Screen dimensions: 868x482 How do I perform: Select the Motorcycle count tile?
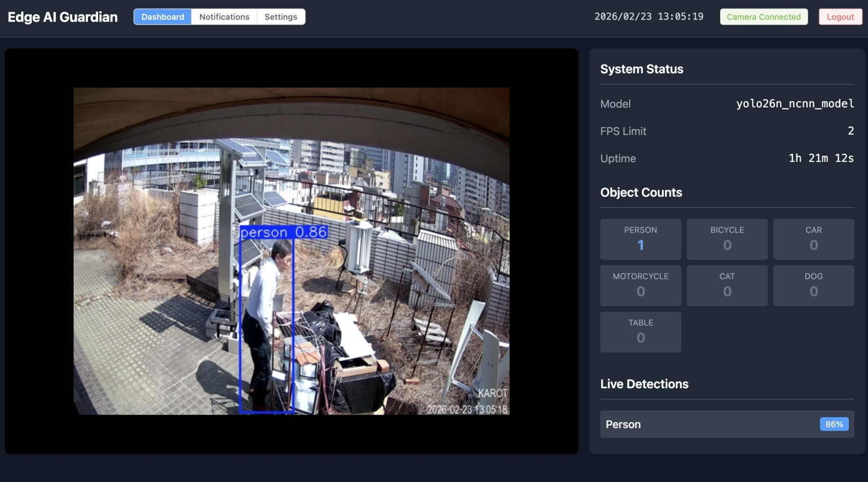point(640,285)
